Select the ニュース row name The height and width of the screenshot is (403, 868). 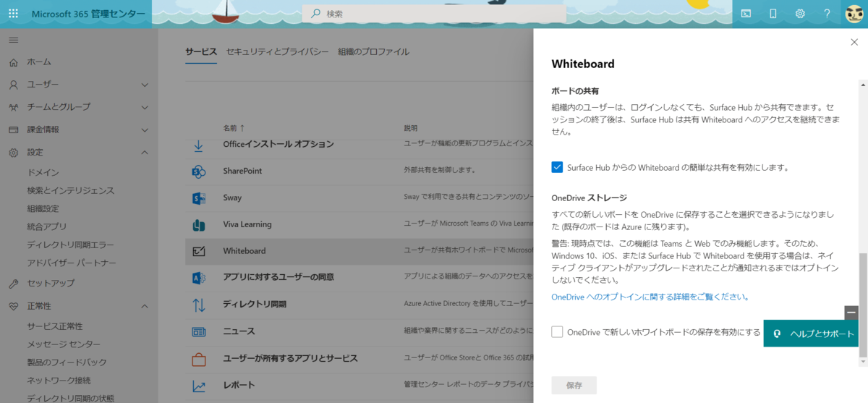(x=239, y=331)
